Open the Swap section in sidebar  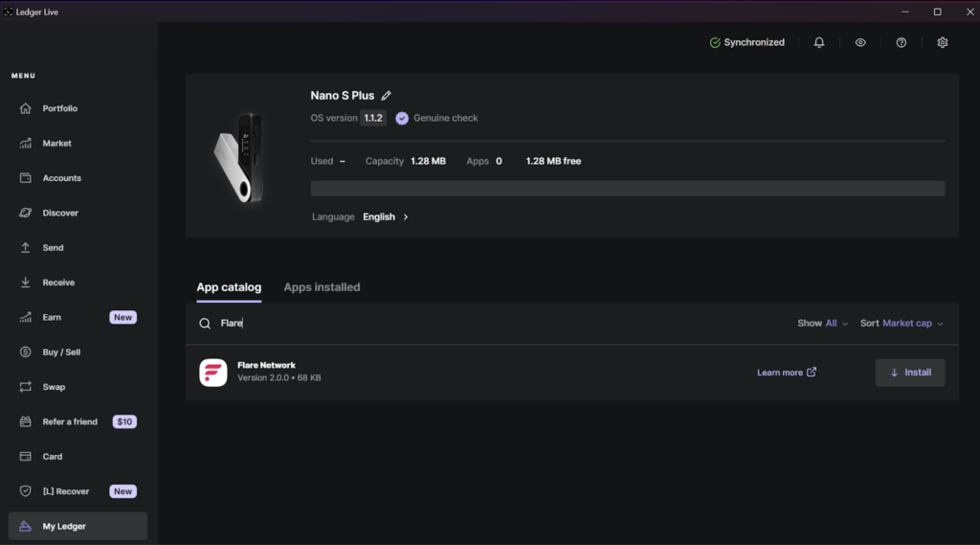(x=54, y=387)
